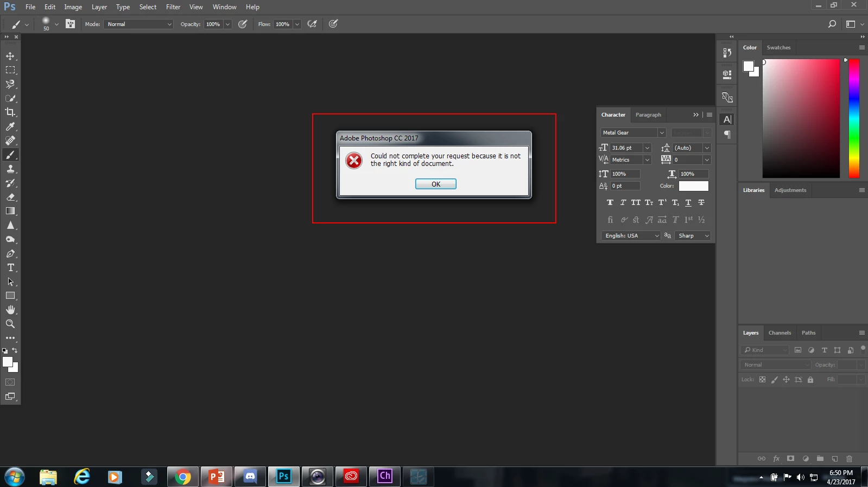Click OK in the error dialog
The height and width of the screenshot is (487, 868).
pos(436,184)
